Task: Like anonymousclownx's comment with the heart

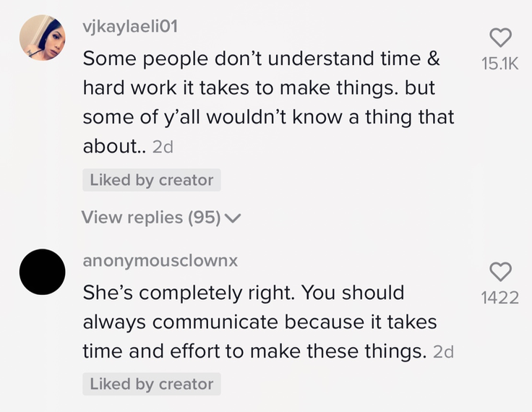Action: pyautogui.click(x=500, y=272)
